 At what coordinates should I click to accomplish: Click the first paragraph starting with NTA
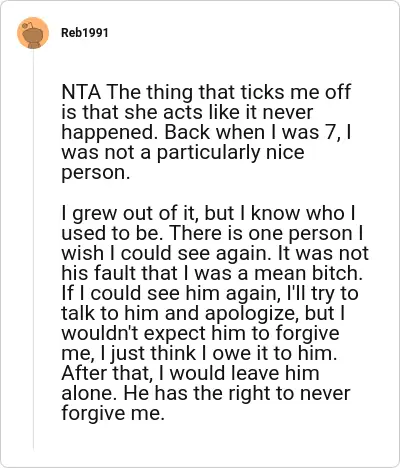point(206,132)
